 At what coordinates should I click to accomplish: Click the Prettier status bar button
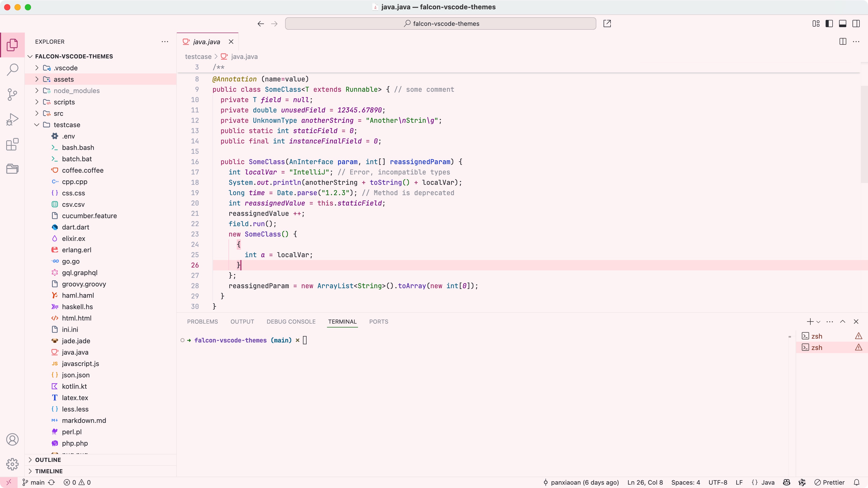click(829, 482)
